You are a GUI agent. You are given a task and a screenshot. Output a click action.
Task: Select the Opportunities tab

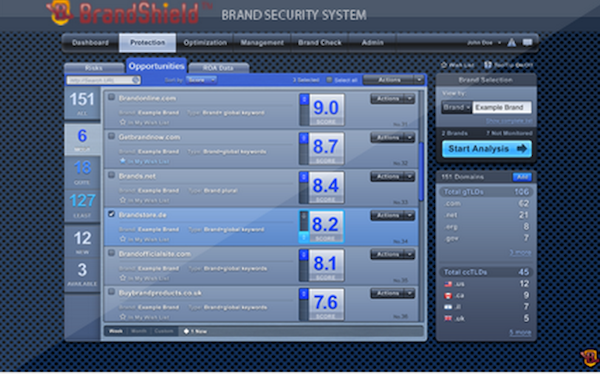coord(157,66)
